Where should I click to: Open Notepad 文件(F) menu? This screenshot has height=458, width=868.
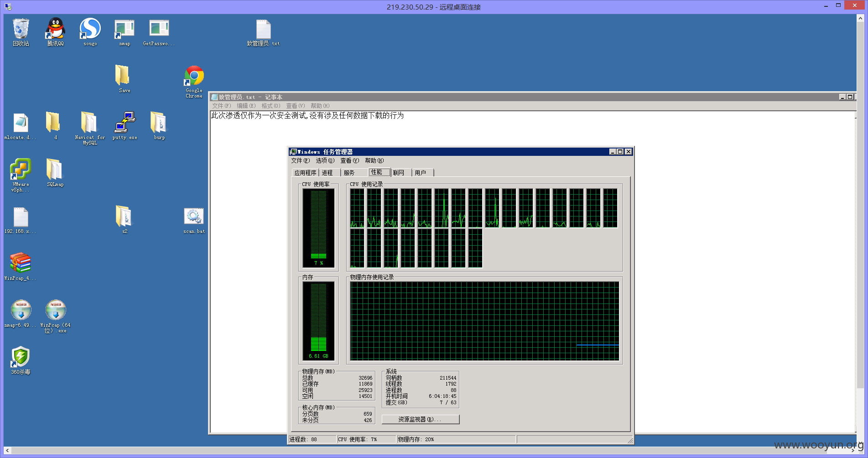[222, 106]
